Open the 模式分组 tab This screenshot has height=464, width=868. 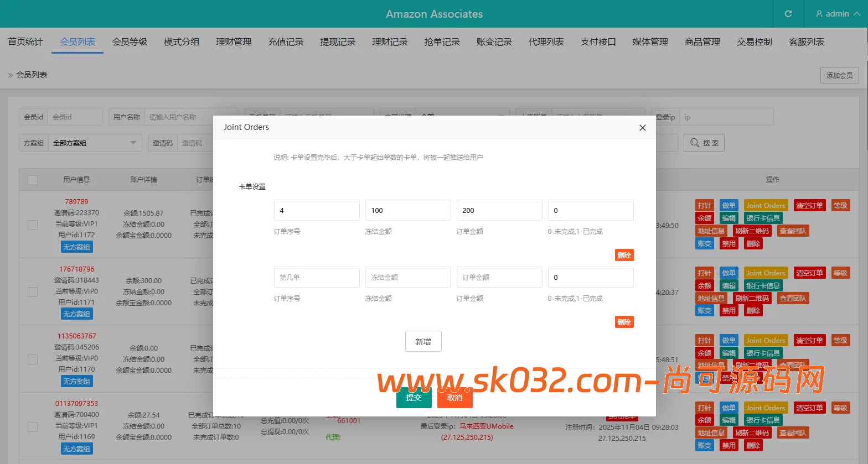[x=182, y=42]
